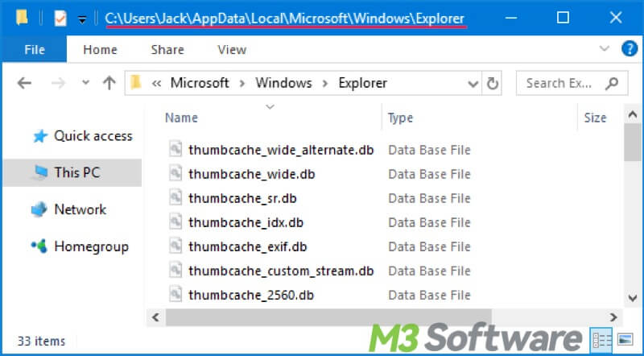Expand the ribbon with the chevron
The height and width of the screenshot is (356, 644).
tap(605, 48)
